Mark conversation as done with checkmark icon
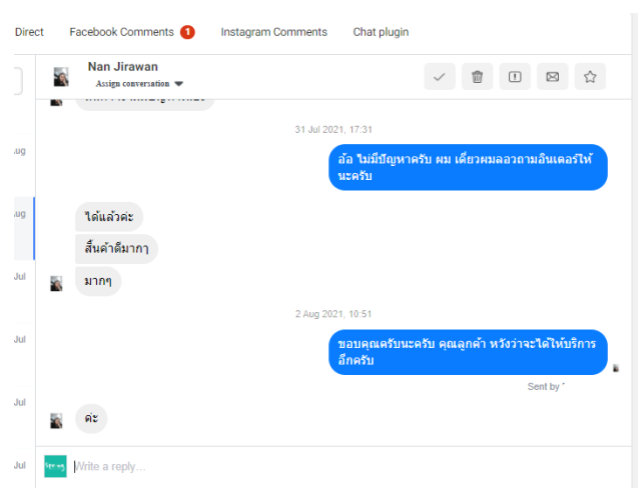 [439, 77]
